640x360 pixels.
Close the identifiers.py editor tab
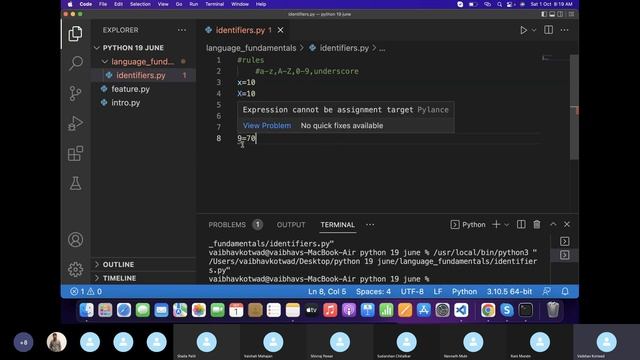[280, 30]
